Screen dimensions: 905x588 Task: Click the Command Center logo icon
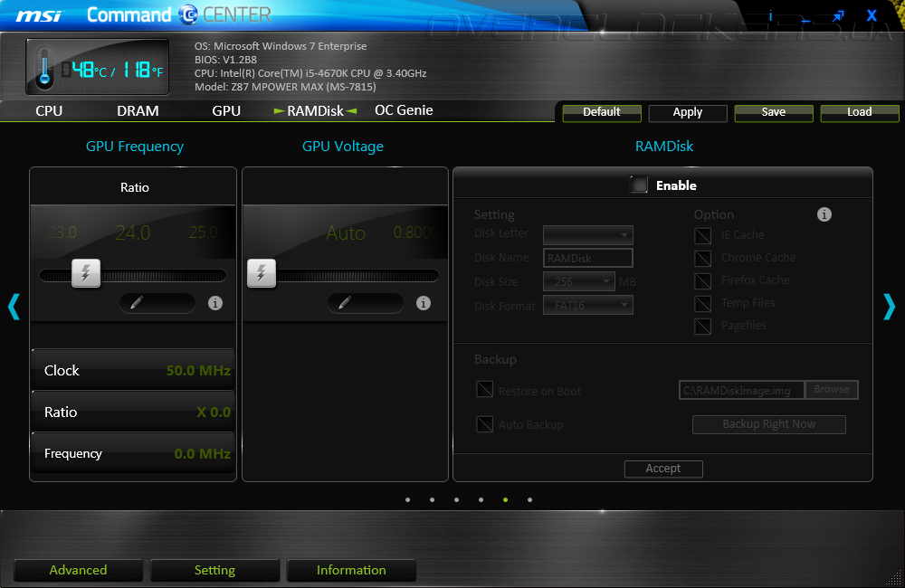tap(188, 14)
